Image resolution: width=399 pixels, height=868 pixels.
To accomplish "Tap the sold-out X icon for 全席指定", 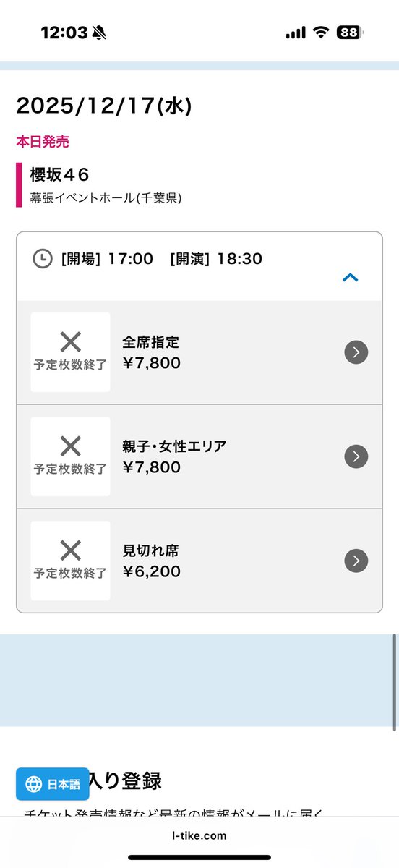I will [x=70, y=342].
